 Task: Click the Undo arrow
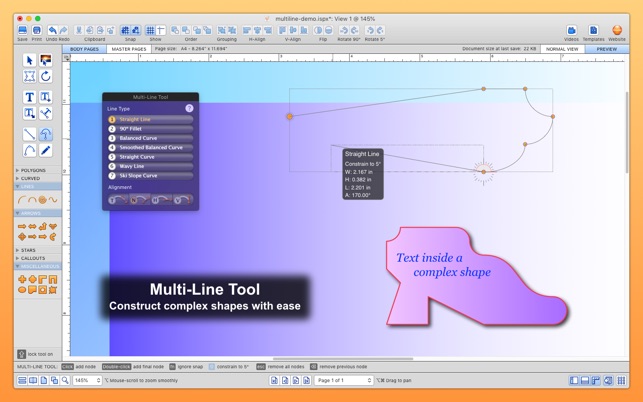[x=52, y=30]
